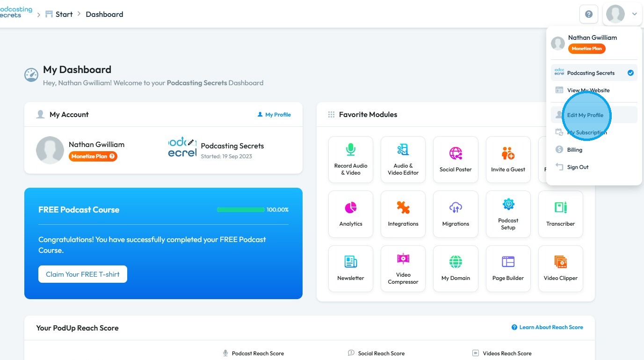Click the Monetize Plan info question icon
The image size is (644, 360).
tap(112, 156)
